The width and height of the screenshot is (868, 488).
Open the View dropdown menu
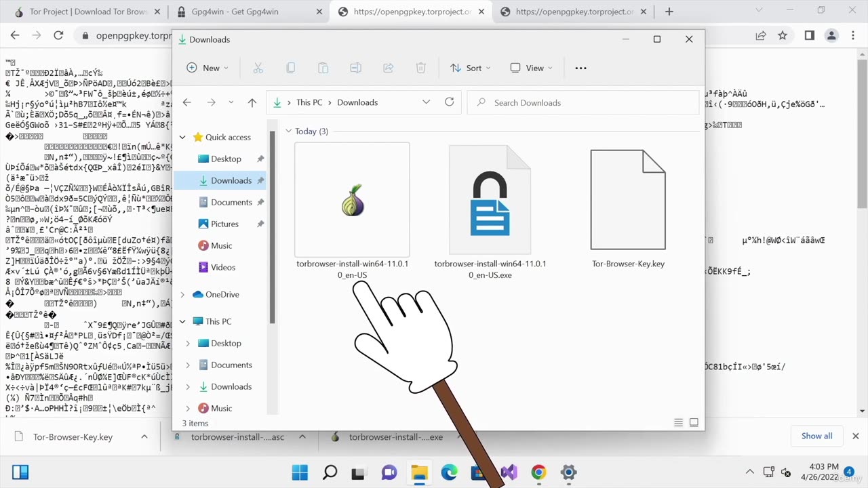pos(531,68)
